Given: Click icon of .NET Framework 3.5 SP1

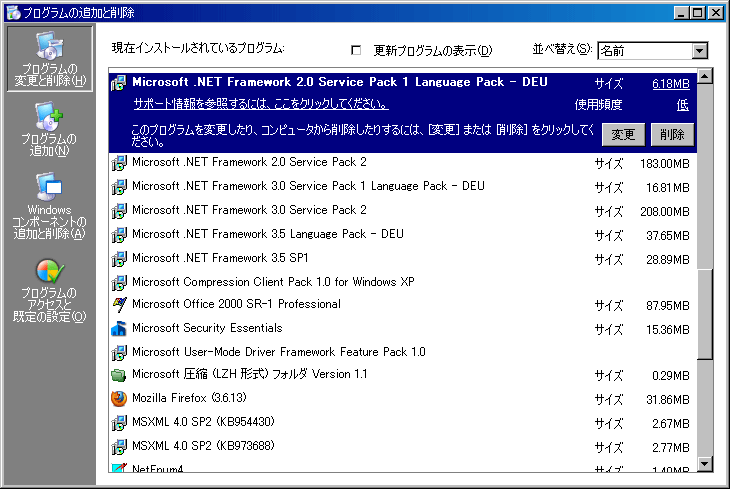Looking at the screenshot, I should 119,259.
